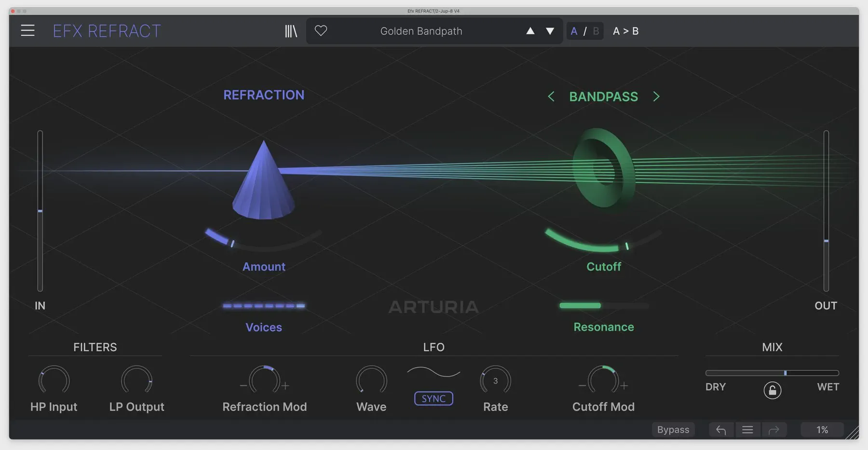
Task: Open the preset library browser
Action: 291,31
